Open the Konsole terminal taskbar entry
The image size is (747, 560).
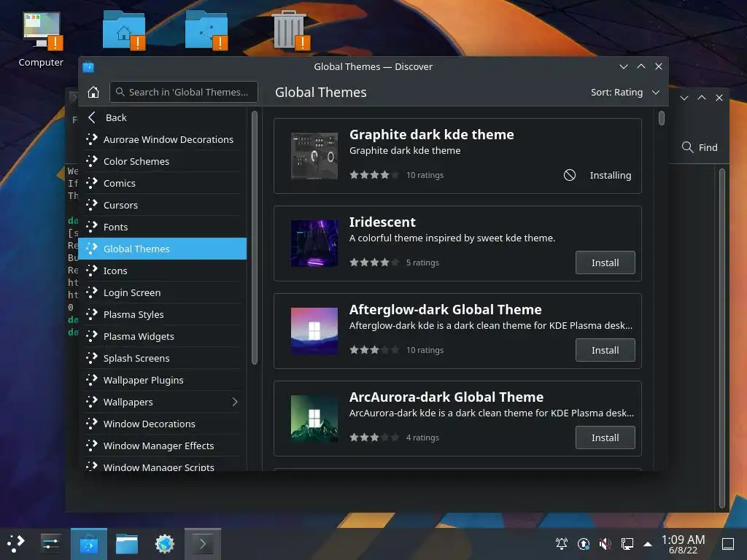[x=203, y=543]
